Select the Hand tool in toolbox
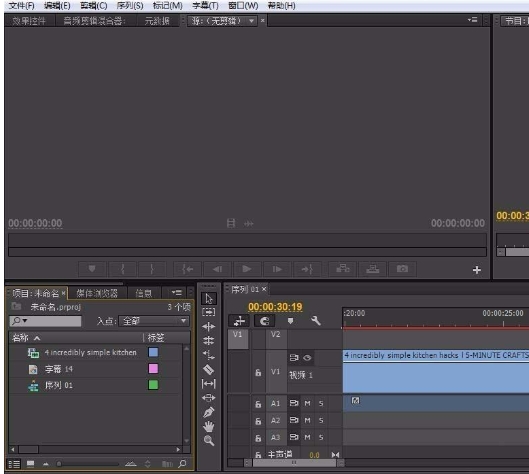The height and width of the screenshot is (474, 529). point(208,426)
